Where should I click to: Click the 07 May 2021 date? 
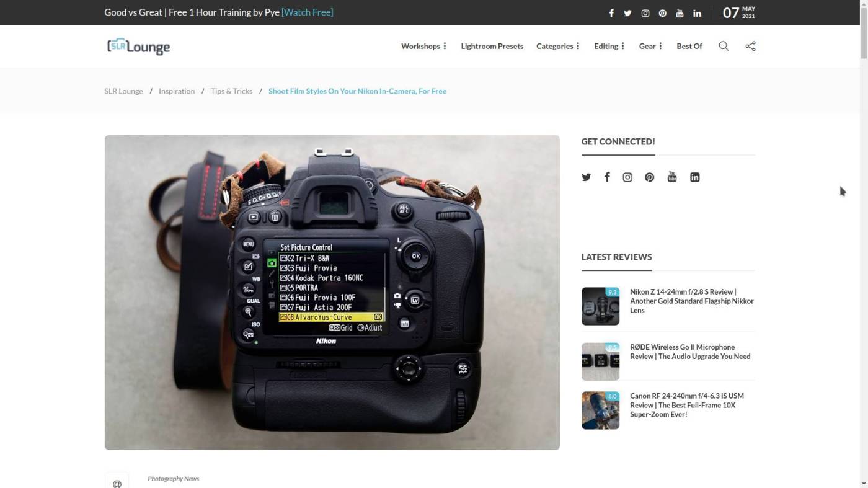click(739, 12)
